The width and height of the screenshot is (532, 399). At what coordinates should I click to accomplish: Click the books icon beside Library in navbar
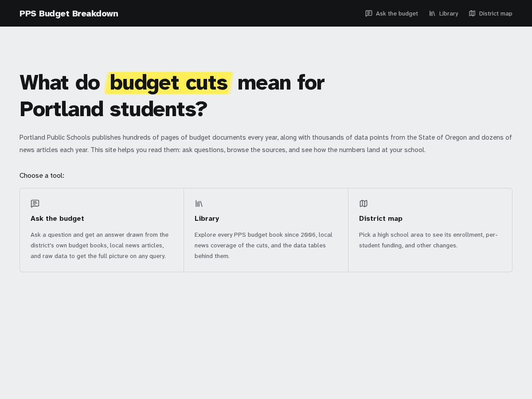432,13
